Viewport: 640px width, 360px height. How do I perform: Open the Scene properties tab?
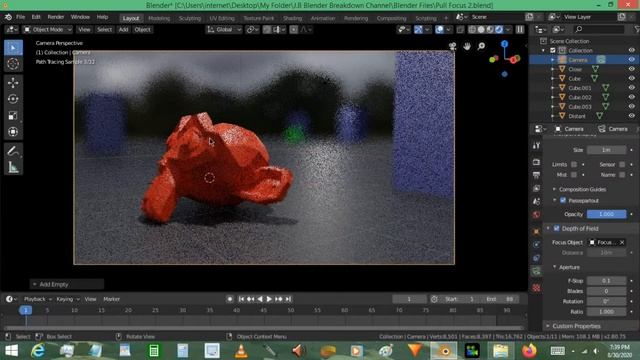pos(536,201)
